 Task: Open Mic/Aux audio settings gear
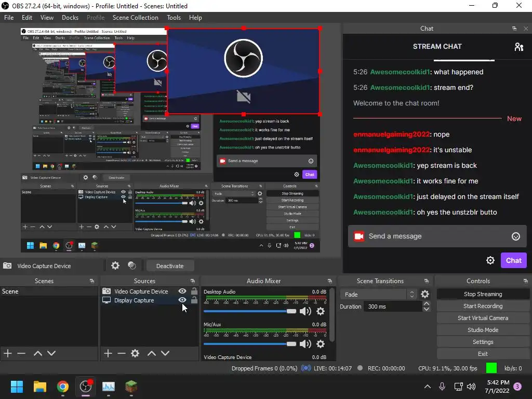(x=320, y=344)
